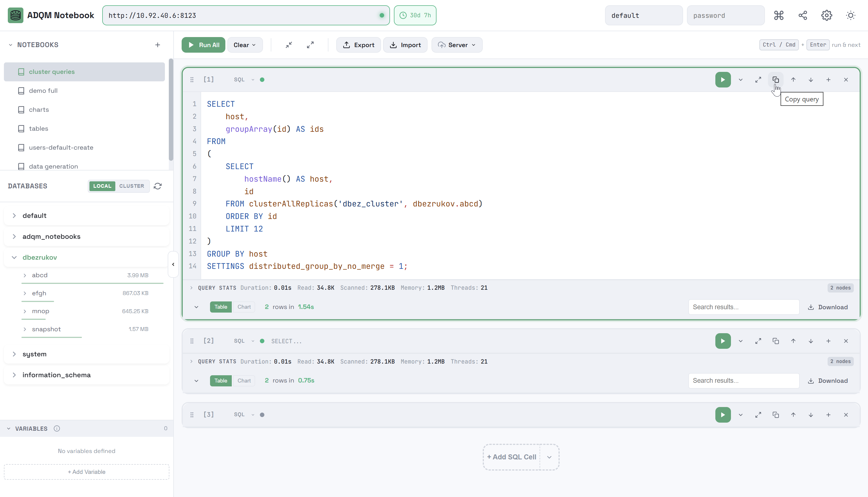Switch to Chart view in cell one results

244,306
